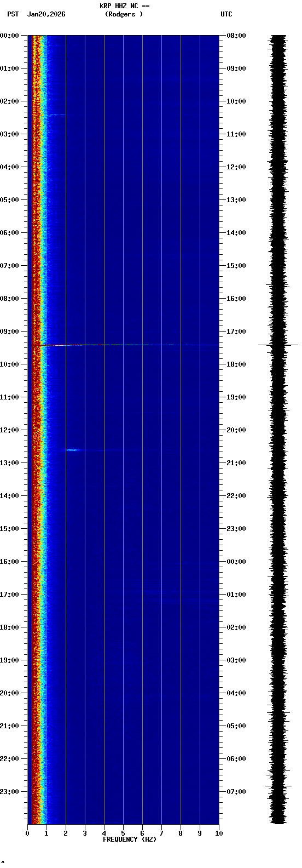Click the 05:00 UTC time label
The height and width of the screenshot is (868, 302).
[236, 726]
